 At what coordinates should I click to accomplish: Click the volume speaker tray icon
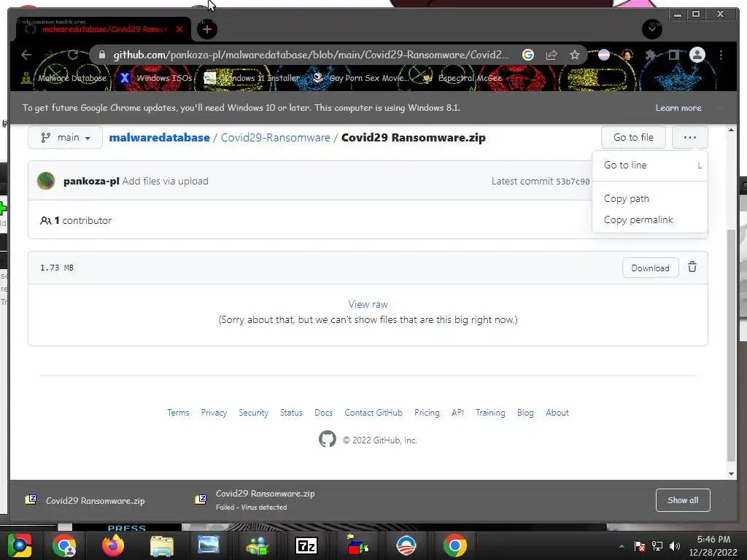[675, 546]
